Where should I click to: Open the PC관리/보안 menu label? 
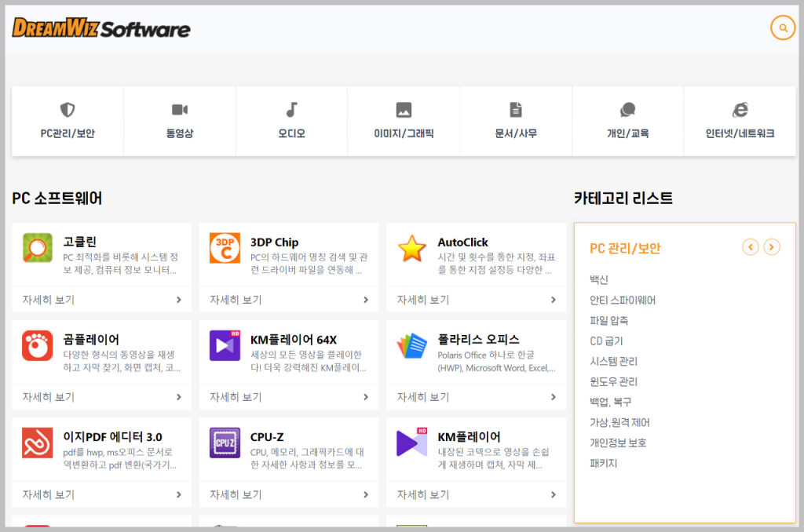[68, 133]
